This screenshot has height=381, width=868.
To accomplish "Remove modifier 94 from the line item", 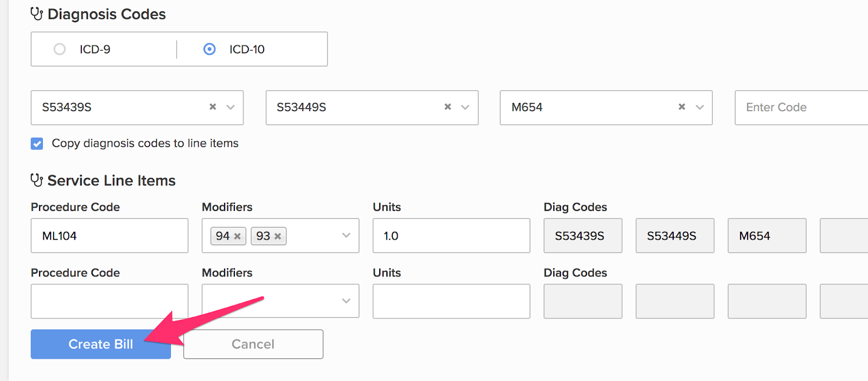I will (237, 236).
